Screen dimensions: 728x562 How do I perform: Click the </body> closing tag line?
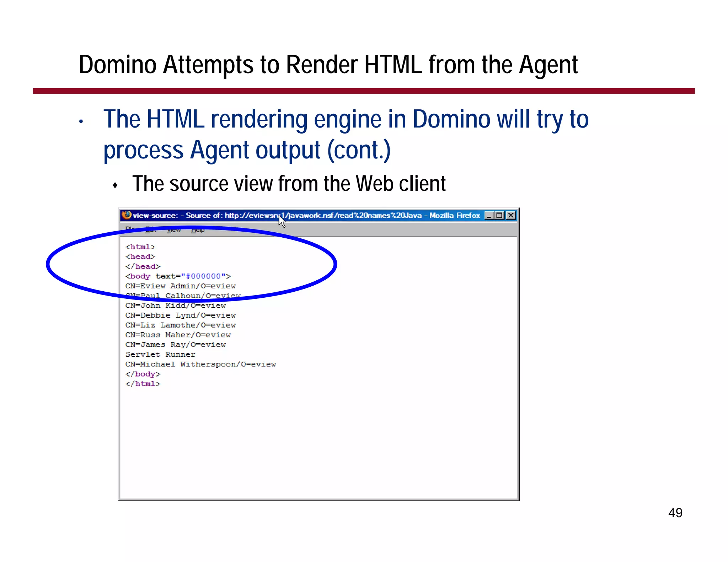pyautogui.click(x=143, y=374)
